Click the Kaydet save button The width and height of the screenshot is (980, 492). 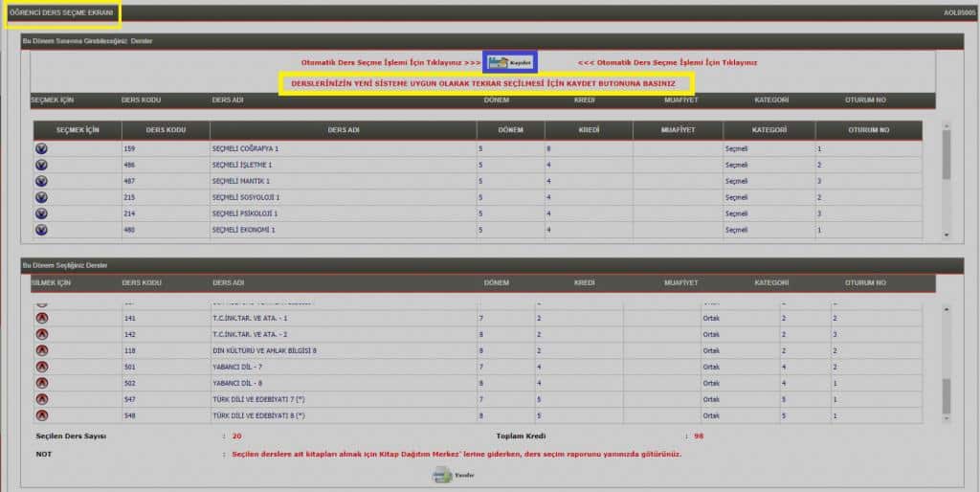pos(509,62)
